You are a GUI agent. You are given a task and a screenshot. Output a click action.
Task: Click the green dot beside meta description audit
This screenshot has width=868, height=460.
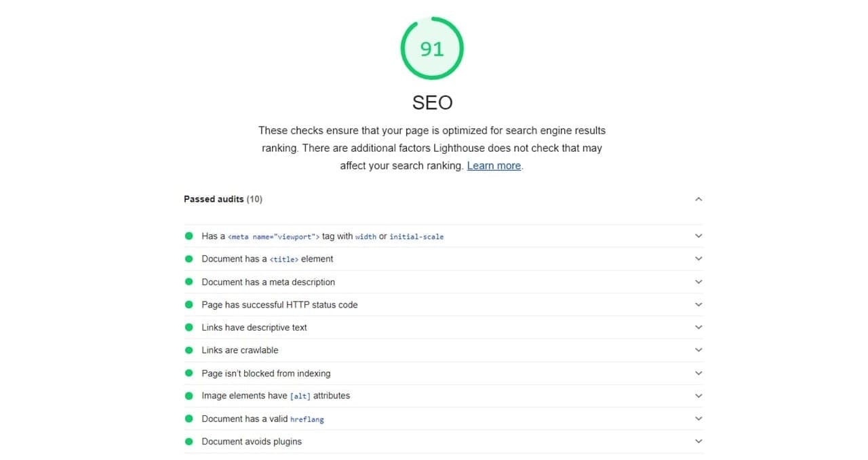[189, 282]
